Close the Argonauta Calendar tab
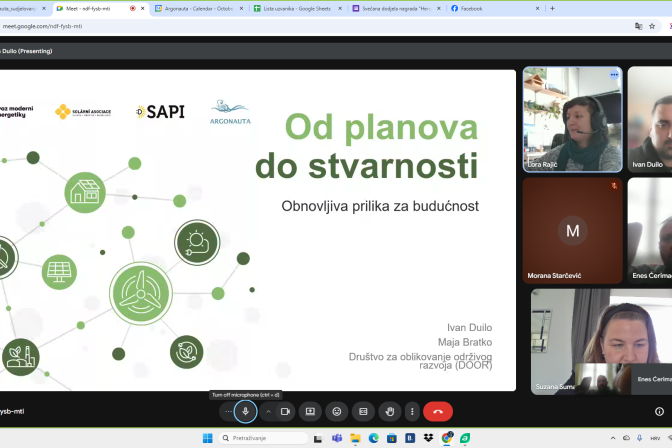 coord(241,9)
